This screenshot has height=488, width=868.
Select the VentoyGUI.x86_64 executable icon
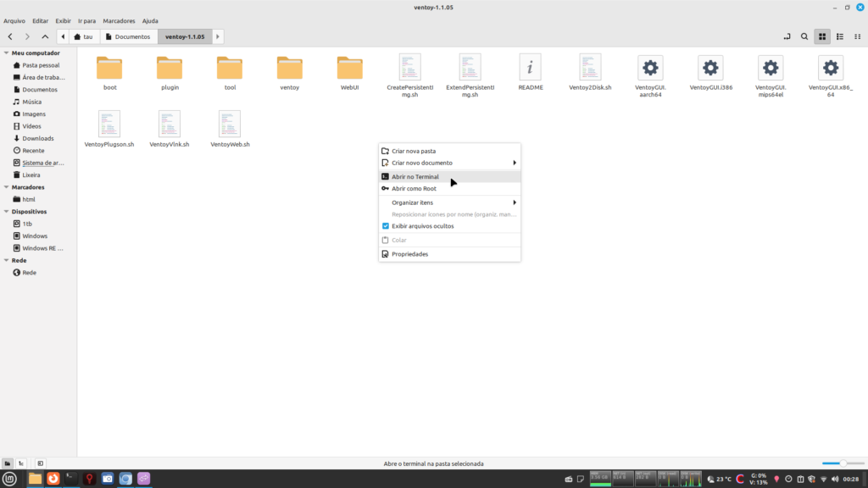click(x=831, y=68)
